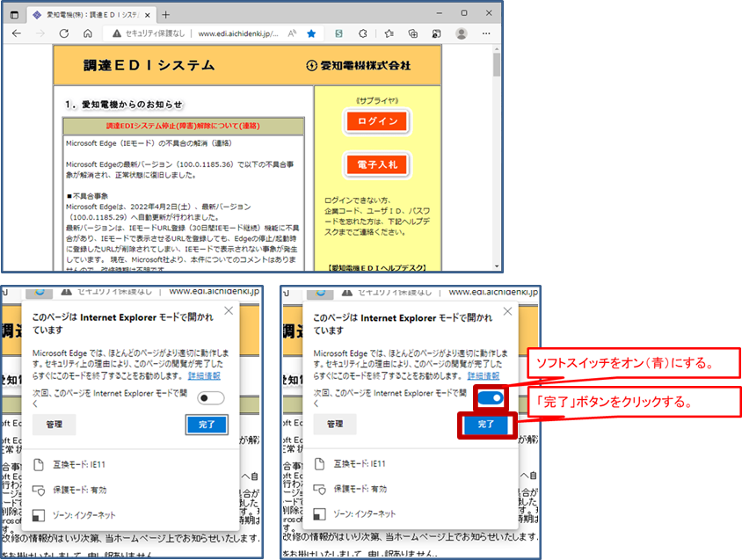Close the IE mode dialog with blue switch
The width and height of the screenshot is (742, 560).
pos(508,311)
